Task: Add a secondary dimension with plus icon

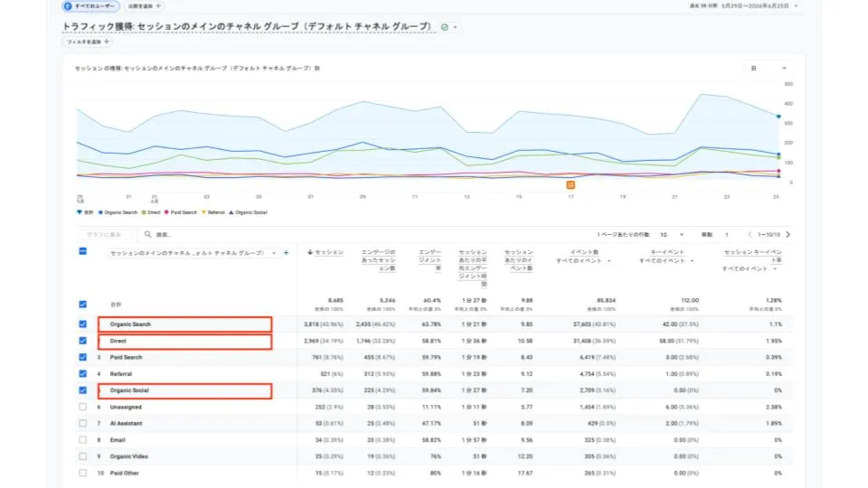Action: click(x=287, y=253)
